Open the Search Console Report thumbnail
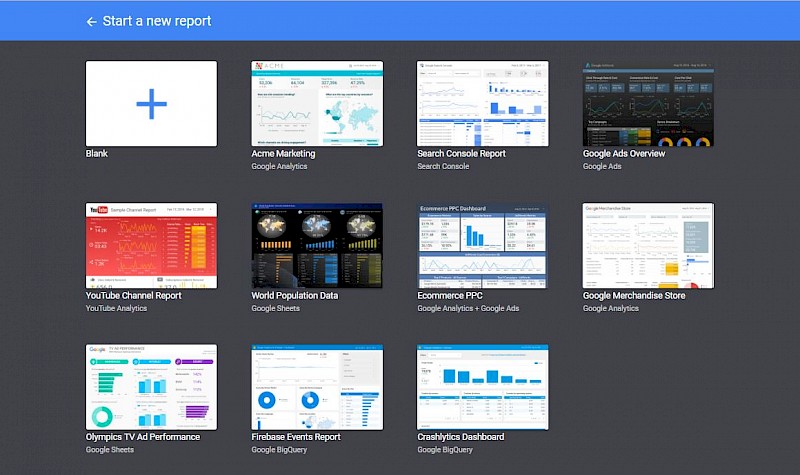Image resolution: width=800 pixels, height=475 pixels. [483, 104]
